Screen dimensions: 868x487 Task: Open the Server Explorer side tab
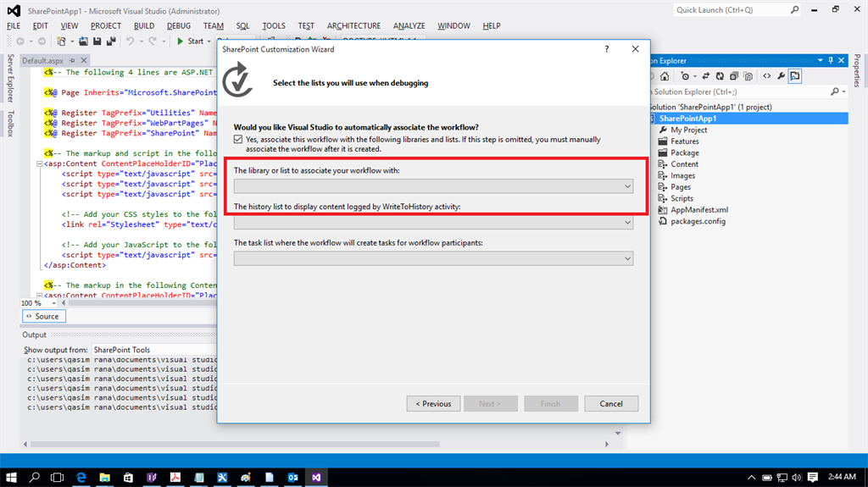tap(10, 78)
